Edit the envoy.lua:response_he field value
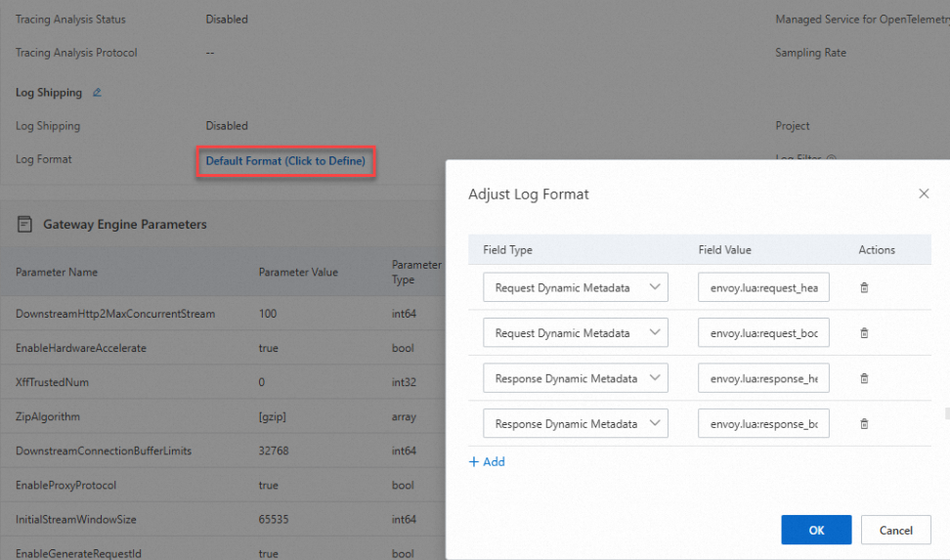 tap(763, 378)
